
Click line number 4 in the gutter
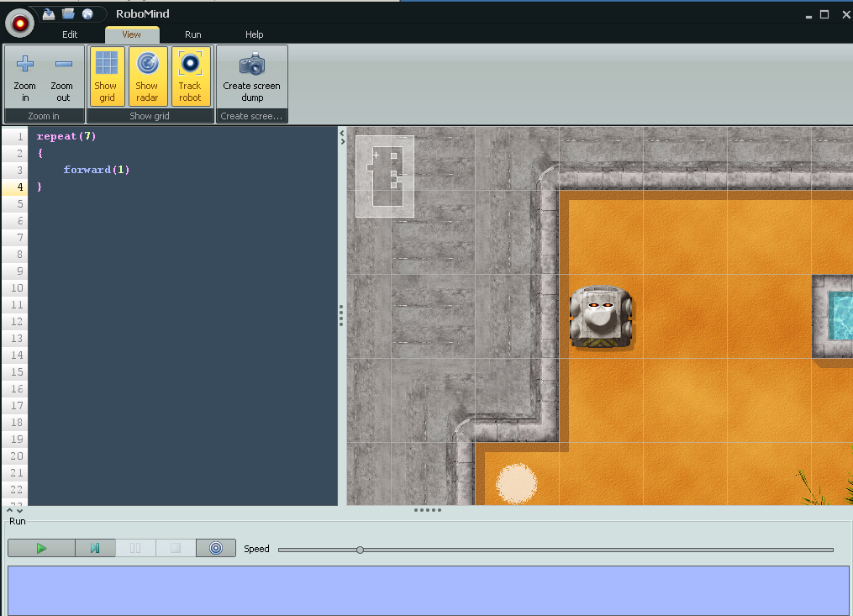pyautogui.click(x=20, y=187)
